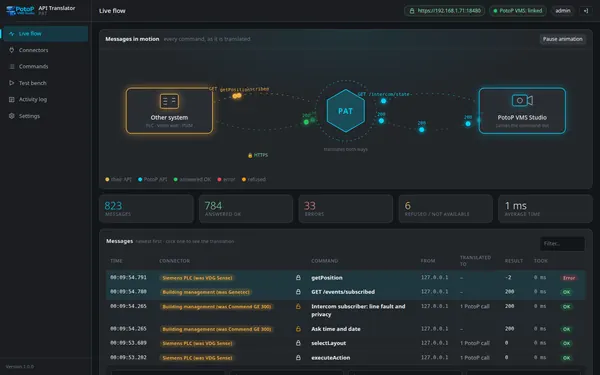Screen dimensions: 600x375
Task: Click the admin user badge
Action: (563, 11)
